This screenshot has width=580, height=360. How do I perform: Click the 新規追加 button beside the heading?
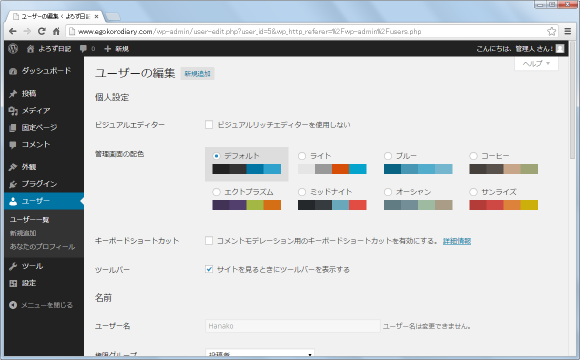[198, 74]
